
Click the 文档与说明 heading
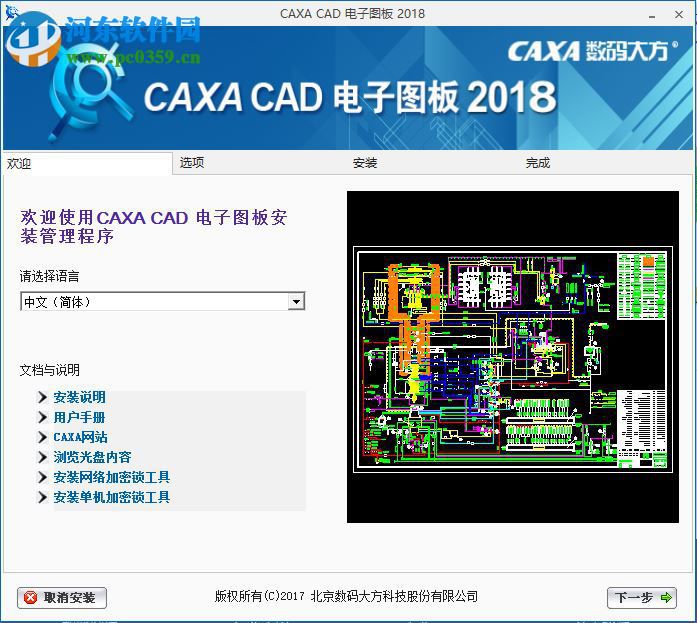(x=50, y=370)
